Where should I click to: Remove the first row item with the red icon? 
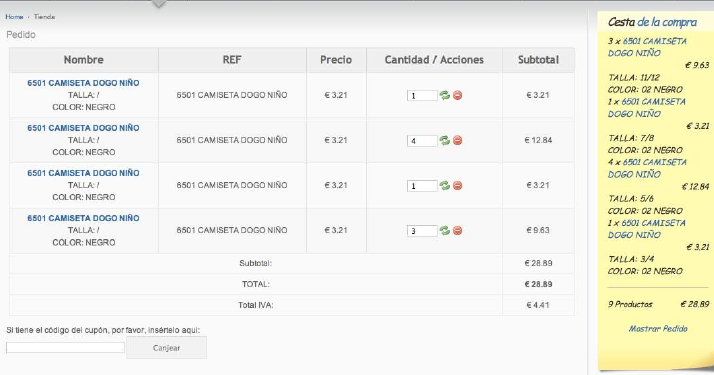[x=458, y=95]
